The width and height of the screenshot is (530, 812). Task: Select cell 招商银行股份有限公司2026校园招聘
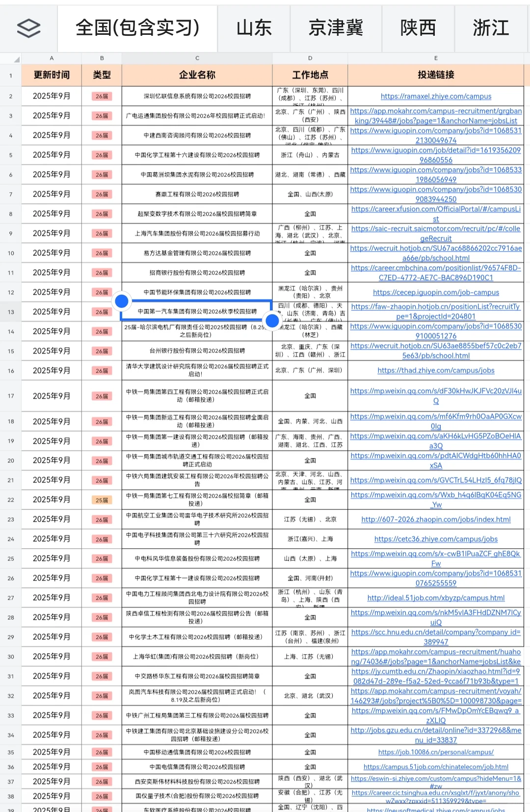point(197,273)
